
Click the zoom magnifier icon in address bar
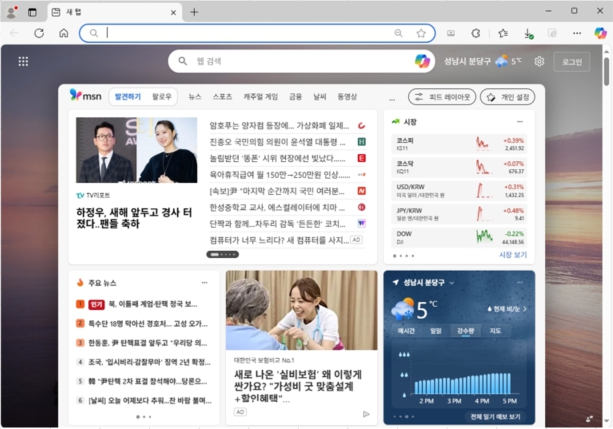click(398, 33)
